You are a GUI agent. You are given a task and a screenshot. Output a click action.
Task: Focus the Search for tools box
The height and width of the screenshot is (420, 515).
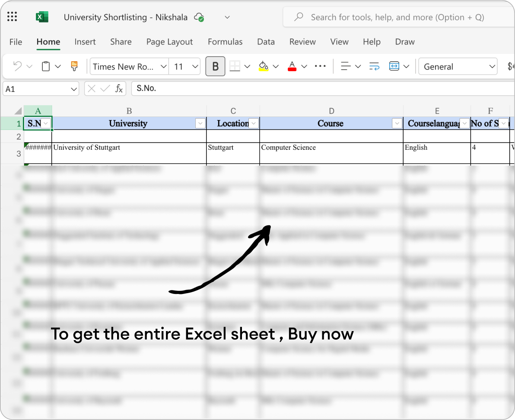(398, 17)
